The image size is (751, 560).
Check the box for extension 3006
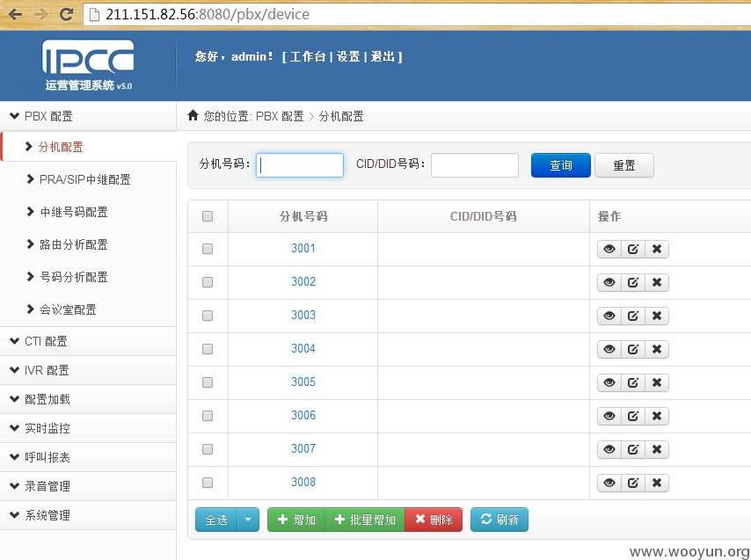(x=208, y=416)
